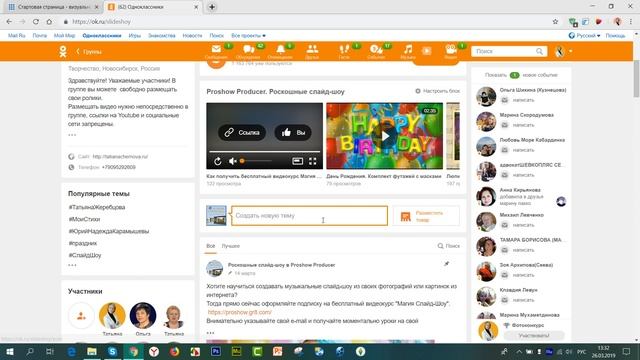The image size is (640, 360).
Task: Open Messages (Сообщения) envelope icon
Action: click(216, 50)
